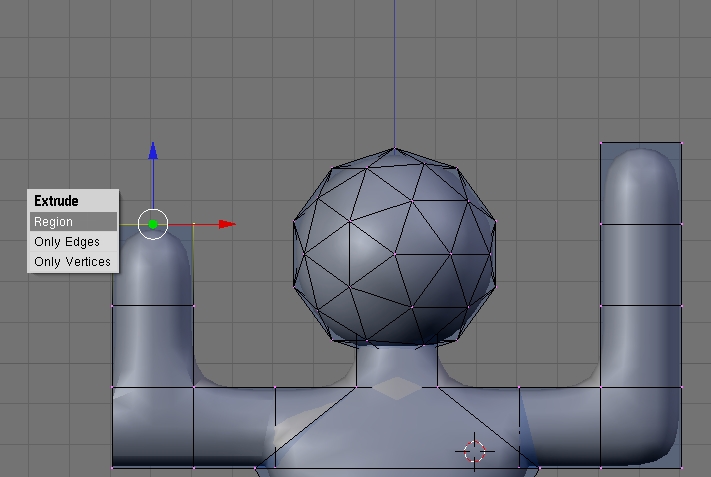This screenshot has width=711, height=477.
Task: Click the blue Z-axis manipulator arrow
Action: [153, 151]
